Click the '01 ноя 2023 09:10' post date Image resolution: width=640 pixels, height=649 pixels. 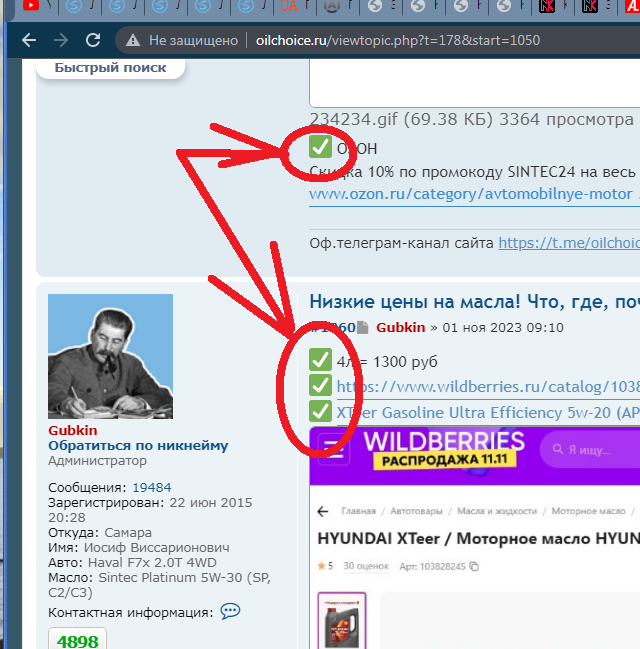[x=503, y=327]
